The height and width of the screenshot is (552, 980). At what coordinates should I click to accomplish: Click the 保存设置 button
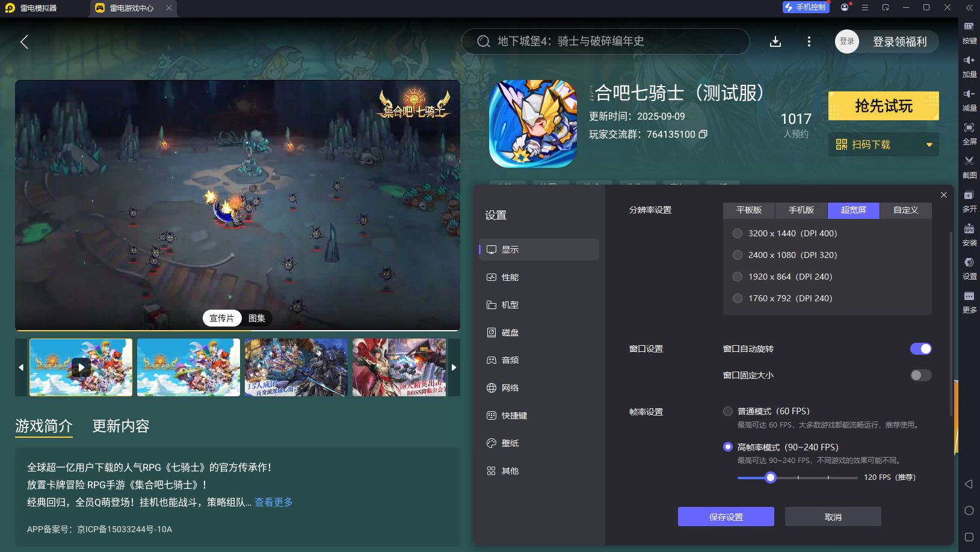pos(726,517)
